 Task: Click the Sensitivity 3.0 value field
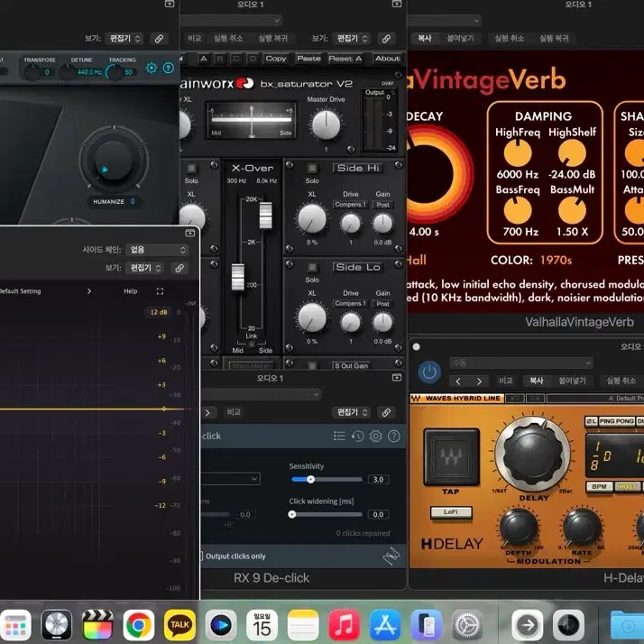(x=378, y=479)
